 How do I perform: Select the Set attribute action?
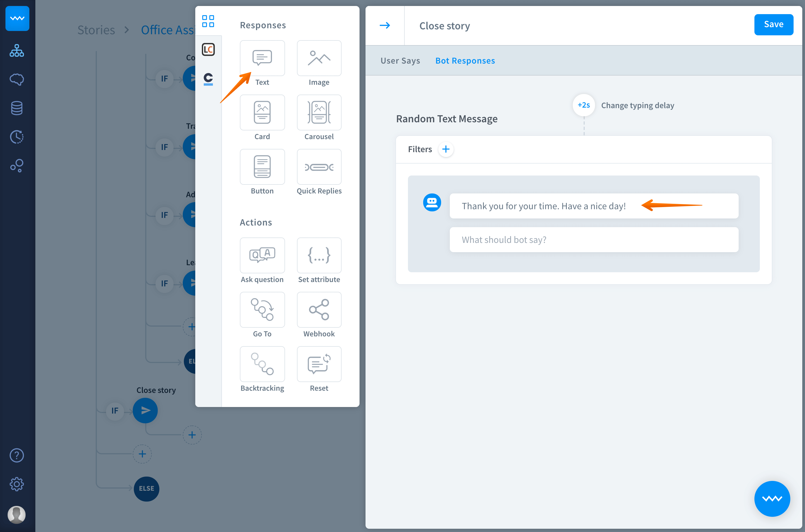click(x=319, y=255)
